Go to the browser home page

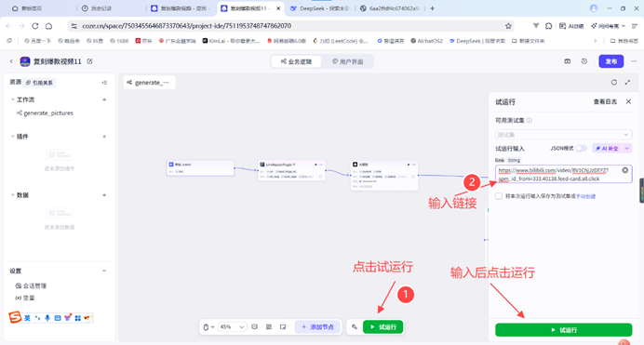[x=49, y=26]
